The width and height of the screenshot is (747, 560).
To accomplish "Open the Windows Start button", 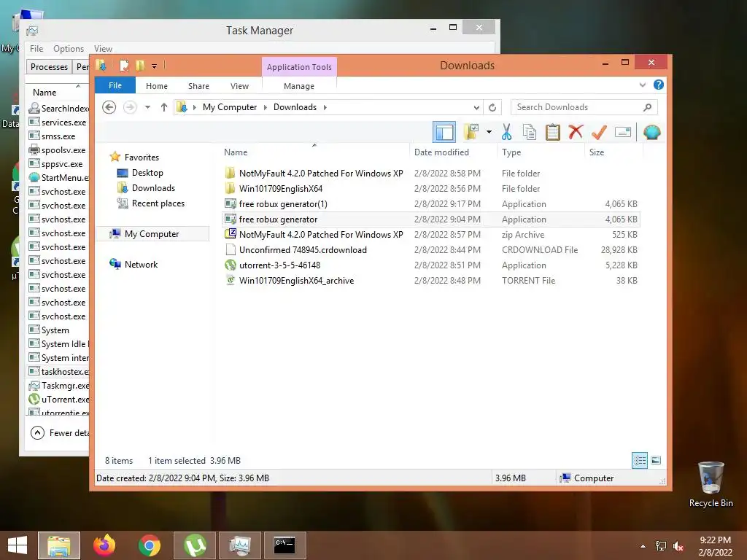I will pyautogui.click(x=18, y=545).
